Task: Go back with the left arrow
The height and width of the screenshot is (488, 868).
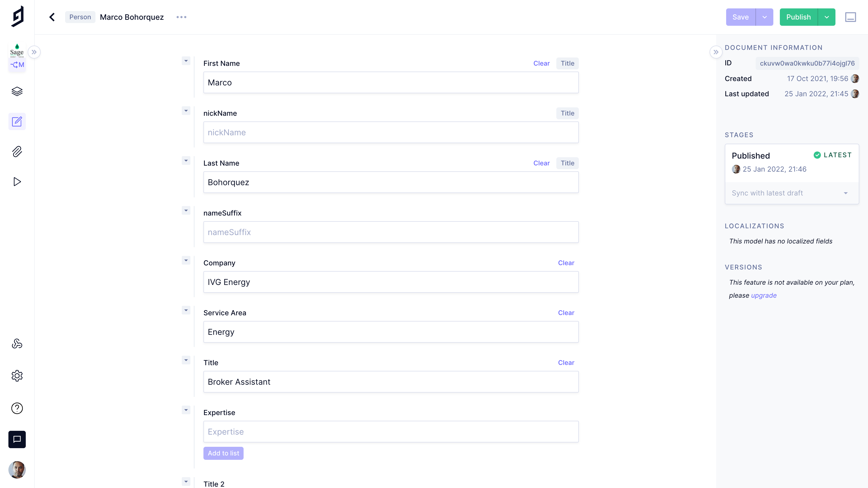Action: [52, 17]
